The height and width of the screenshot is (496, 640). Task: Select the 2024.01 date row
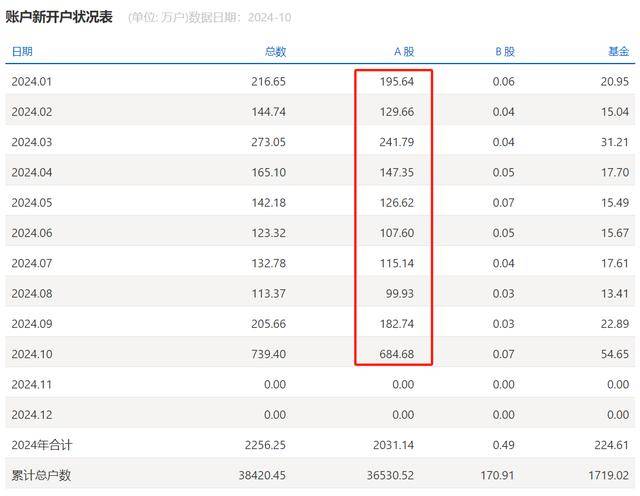tap(31, 81)
